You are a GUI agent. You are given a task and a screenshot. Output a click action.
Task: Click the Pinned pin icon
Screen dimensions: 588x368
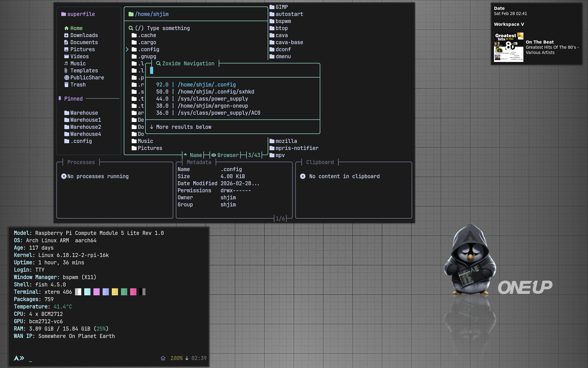[x=60, y=99]
